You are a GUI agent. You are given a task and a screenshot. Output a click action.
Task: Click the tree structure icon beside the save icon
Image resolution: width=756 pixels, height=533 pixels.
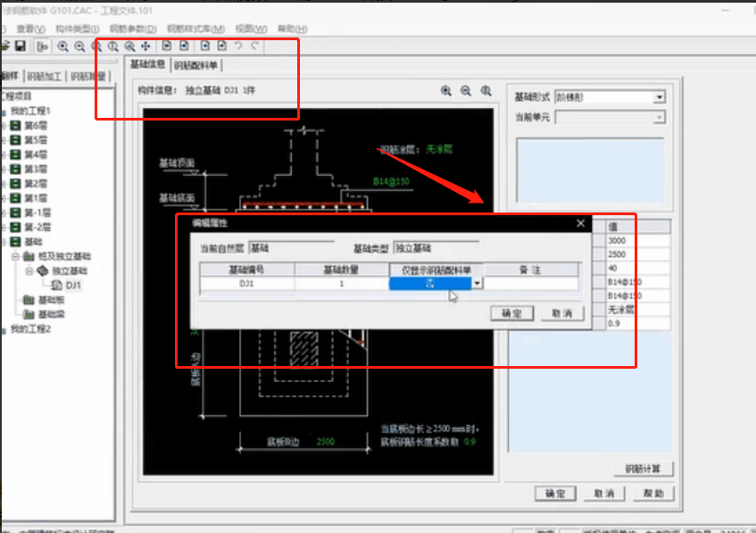43,46
